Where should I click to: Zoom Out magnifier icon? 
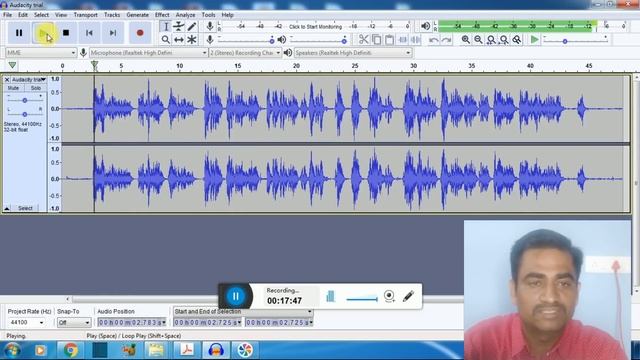(478, 40)
